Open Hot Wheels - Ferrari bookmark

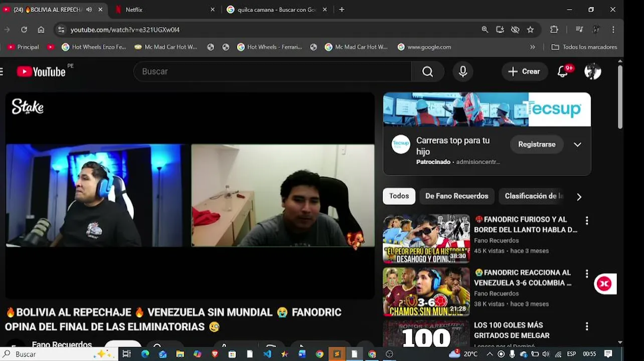pos(269,47)
